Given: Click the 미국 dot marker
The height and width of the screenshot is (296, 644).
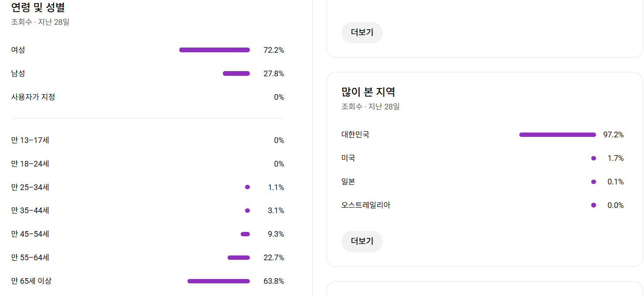Looking at the screenshot, I should pos(593,158).
